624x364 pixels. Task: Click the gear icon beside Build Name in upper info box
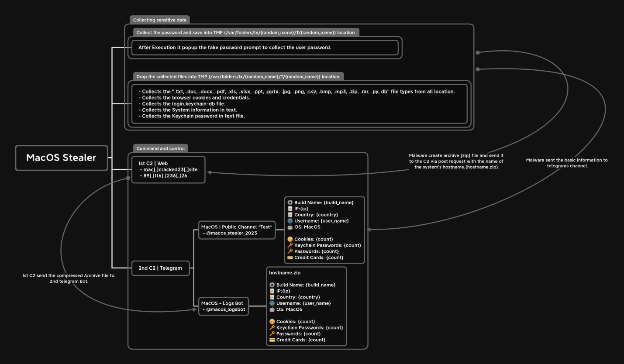290,203
